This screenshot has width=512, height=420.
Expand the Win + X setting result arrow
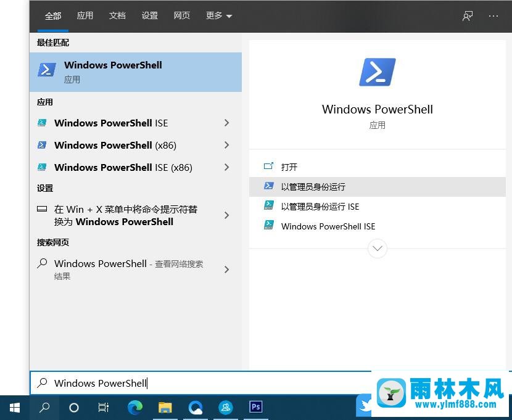(226, 215)
